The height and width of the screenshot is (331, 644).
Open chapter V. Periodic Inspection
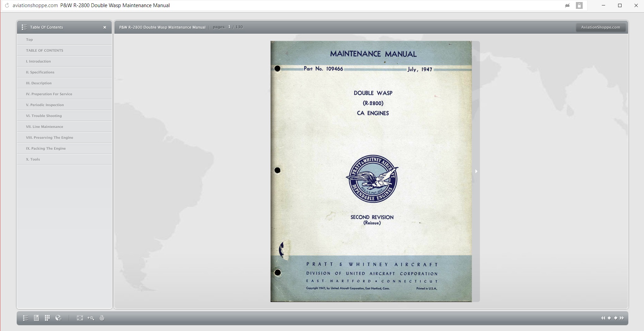pos(64,105)
